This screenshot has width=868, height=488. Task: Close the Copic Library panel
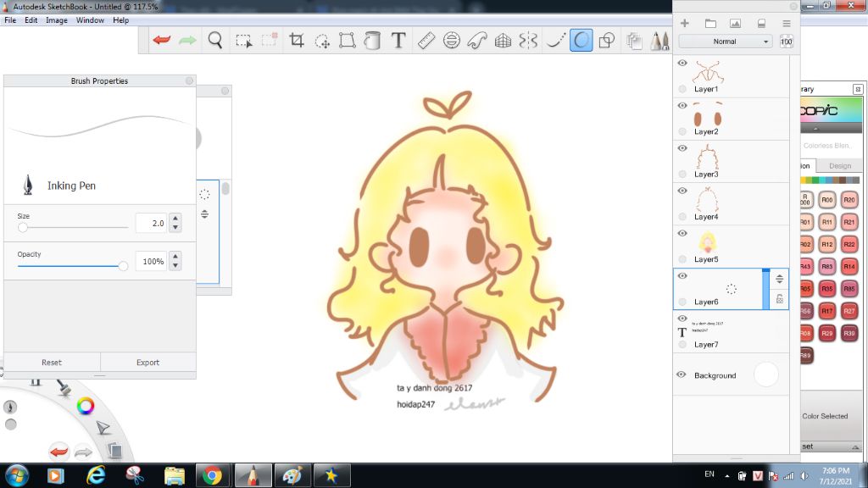point(858,89)
